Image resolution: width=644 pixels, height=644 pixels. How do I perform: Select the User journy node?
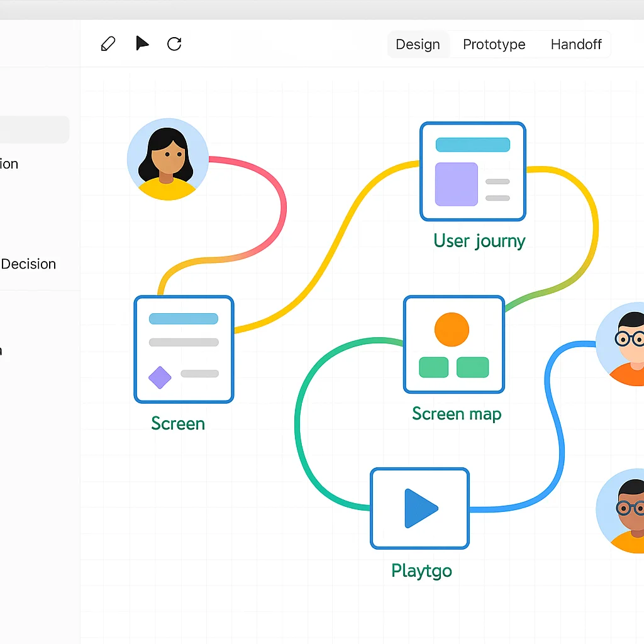pos(473,171)
